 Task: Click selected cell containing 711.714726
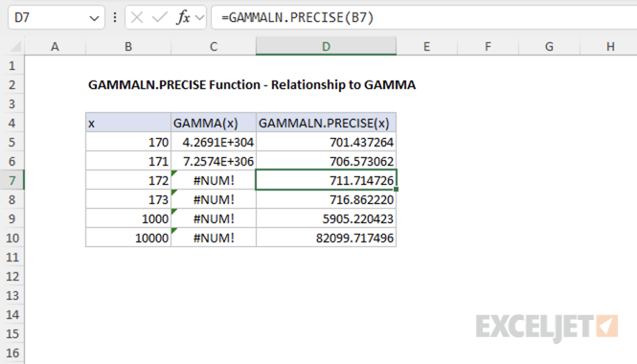click(327, 180)
